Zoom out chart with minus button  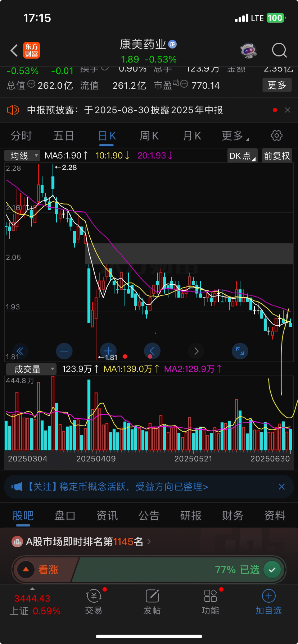(x=64, y=351)
